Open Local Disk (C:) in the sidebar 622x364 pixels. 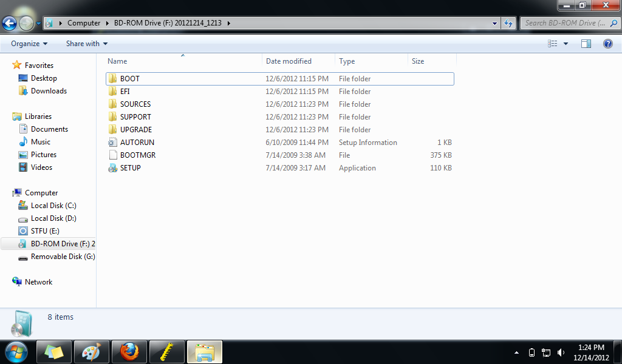coord(55,206)
